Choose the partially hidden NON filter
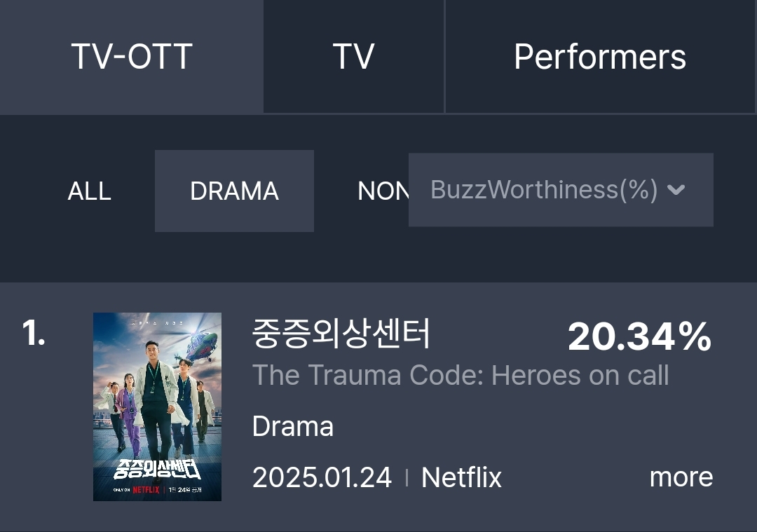Screen dimensions: 757x532 pos(382,191)
